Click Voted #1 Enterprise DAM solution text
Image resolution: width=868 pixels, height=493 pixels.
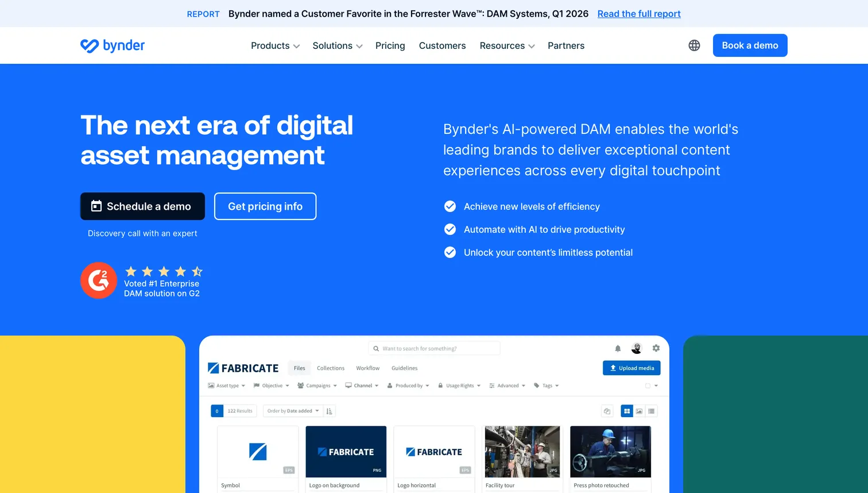tap(162, 288)
